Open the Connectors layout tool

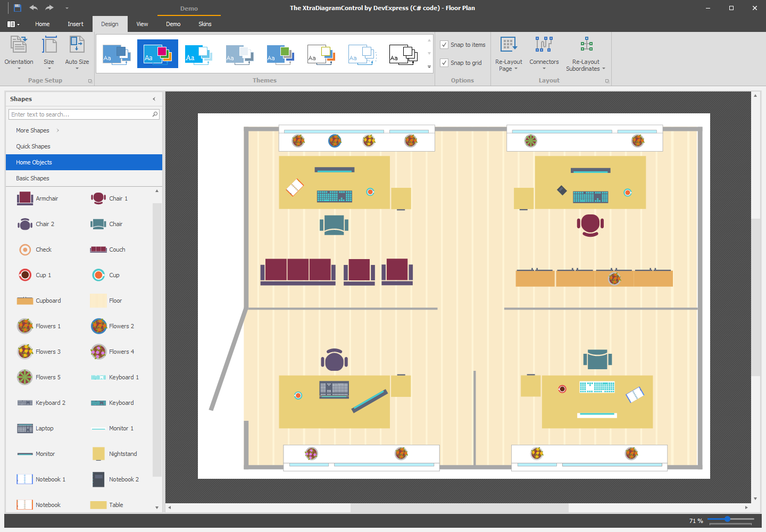[x=544, y=52]
